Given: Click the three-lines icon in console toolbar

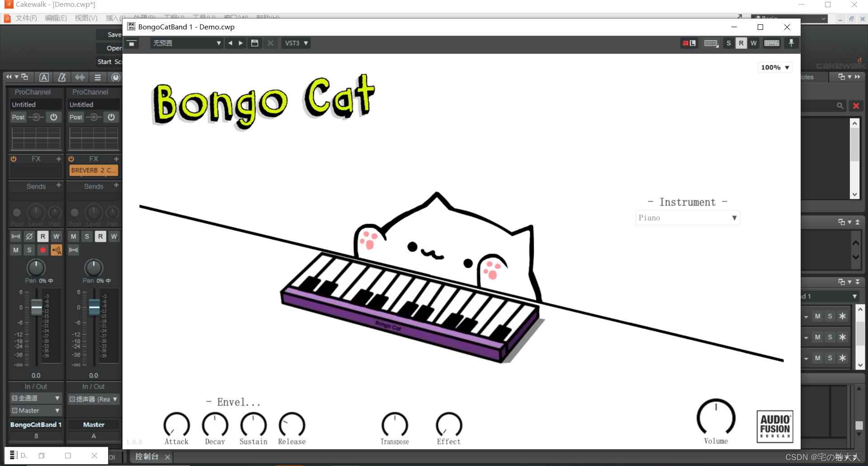Looking at the screenshot, I should coord(98,77).
